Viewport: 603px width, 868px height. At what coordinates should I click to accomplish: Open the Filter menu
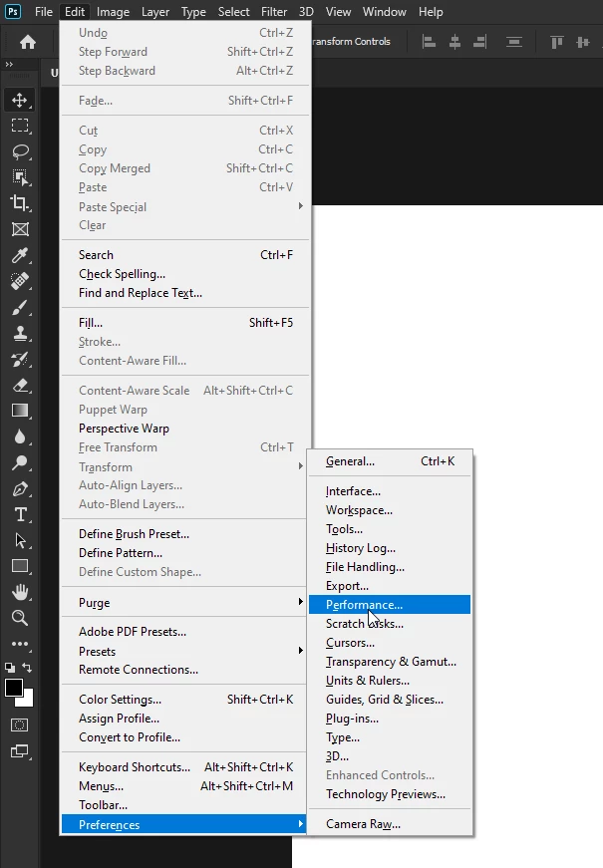pyautogui.click(x=274, y=12)
